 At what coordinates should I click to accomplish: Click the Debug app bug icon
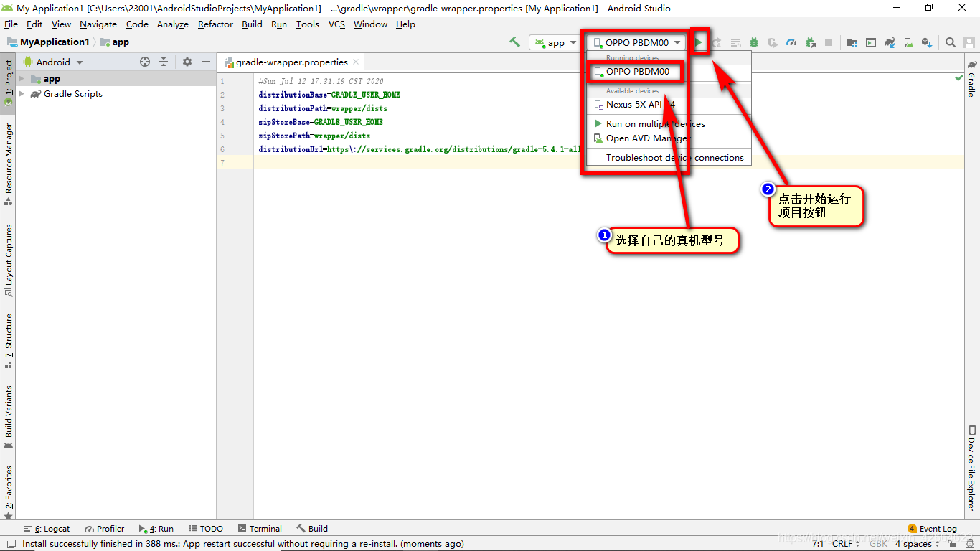[x=754, y=42]
